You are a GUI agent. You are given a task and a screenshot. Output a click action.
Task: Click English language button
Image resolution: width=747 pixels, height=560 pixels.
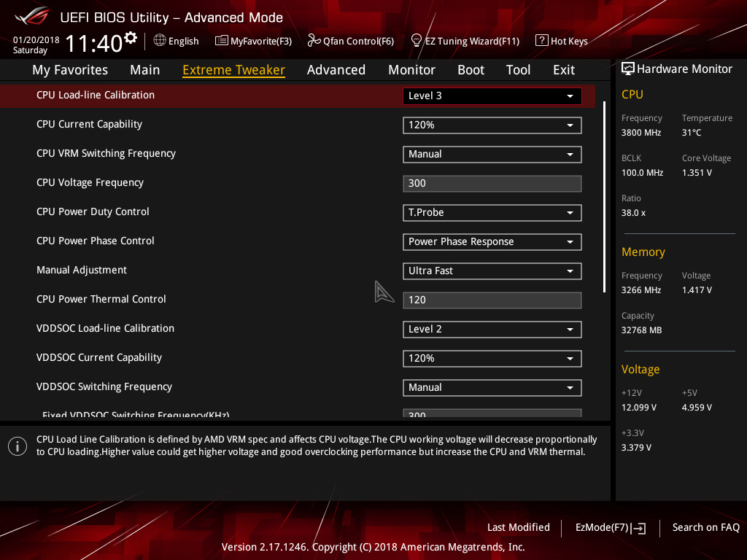tap(177, 41)
